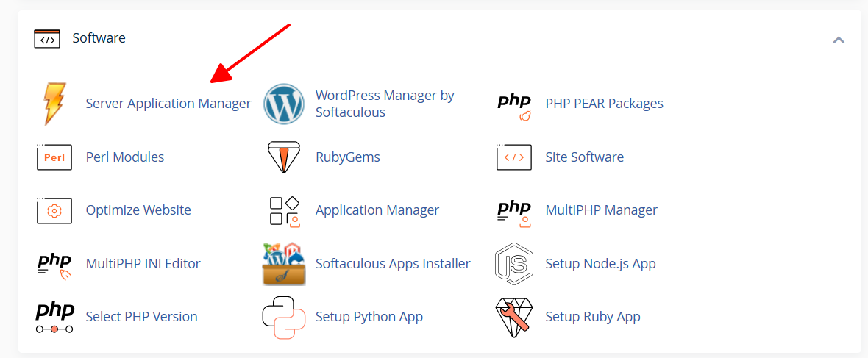Open the Setup Python App link
Viewport: 868px width, 358px height.
(369, 317)
